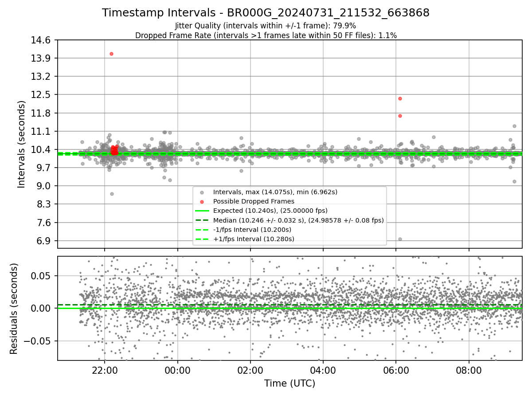Click the upper red dropped-frame point near 12.5 seconds
The image size is (532, 399).
(400, 98)
